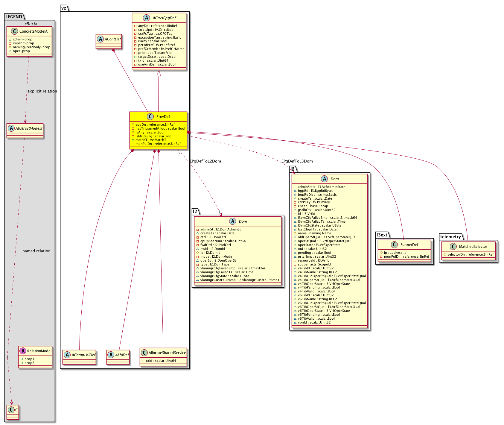
Task: Click the EPgDefToL2Dom relation label
Action: coord(205,161)
